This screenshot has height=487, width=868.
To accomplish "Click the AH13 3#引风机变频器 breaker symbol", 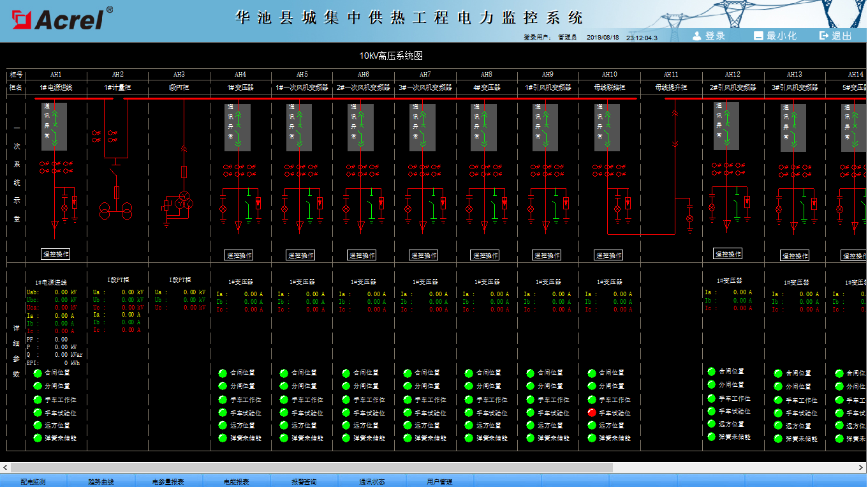I will (793, 127).
